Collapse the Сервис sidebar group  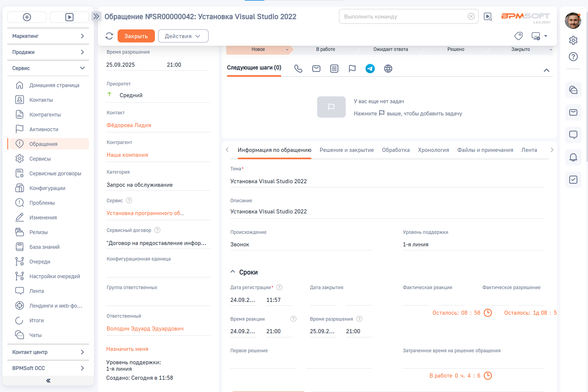(x=48, y=68)
